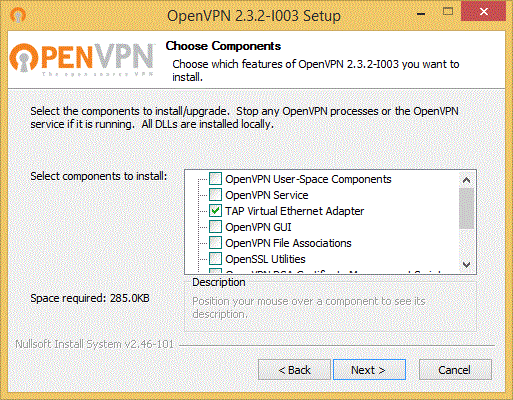Click the Description group label
Screen dimensions: 513x400
[x=219, y=282]
